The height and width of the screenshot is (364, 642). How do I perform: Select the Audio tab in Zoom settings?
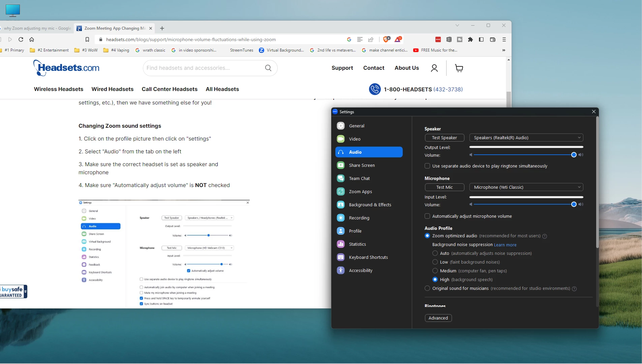tap(369, 152)
